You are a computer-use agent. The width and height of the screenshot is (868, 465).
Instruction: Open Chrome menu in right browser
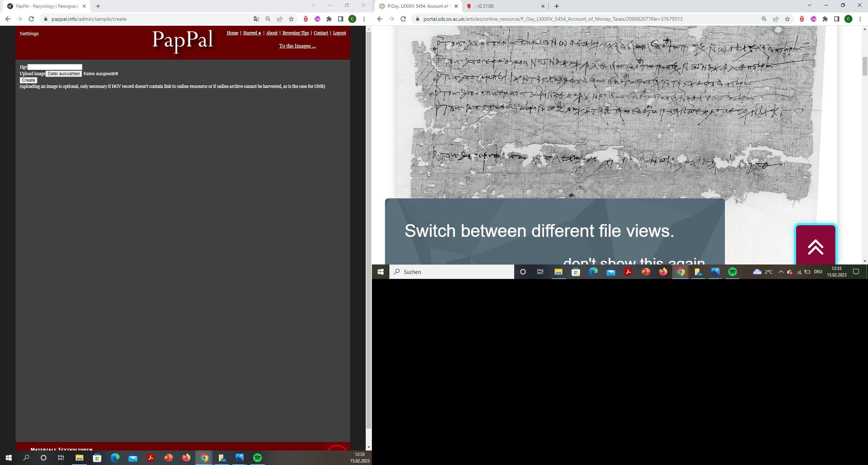pos(860,19)
